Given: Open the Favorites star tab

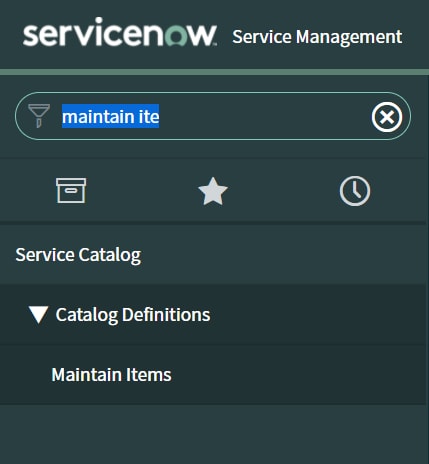Looking at the screenshot, I should [x=213, y=191].
